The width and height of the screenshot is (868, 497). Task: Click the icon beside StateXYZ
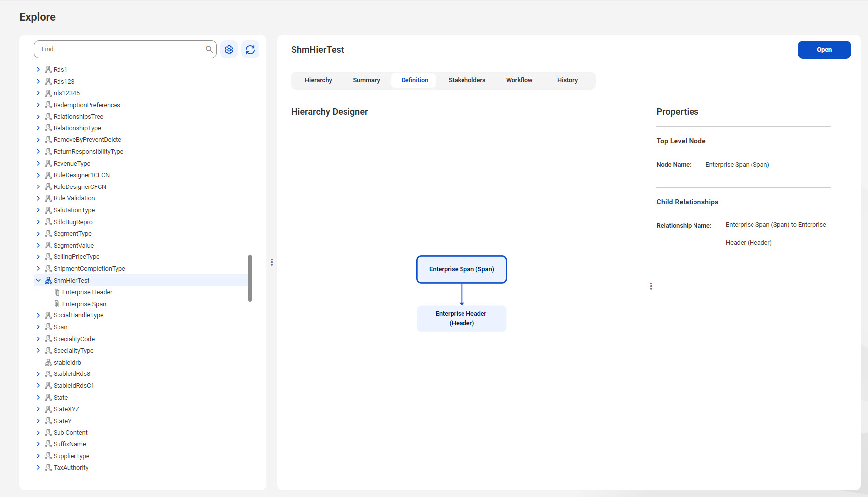(x=48, y=409)
